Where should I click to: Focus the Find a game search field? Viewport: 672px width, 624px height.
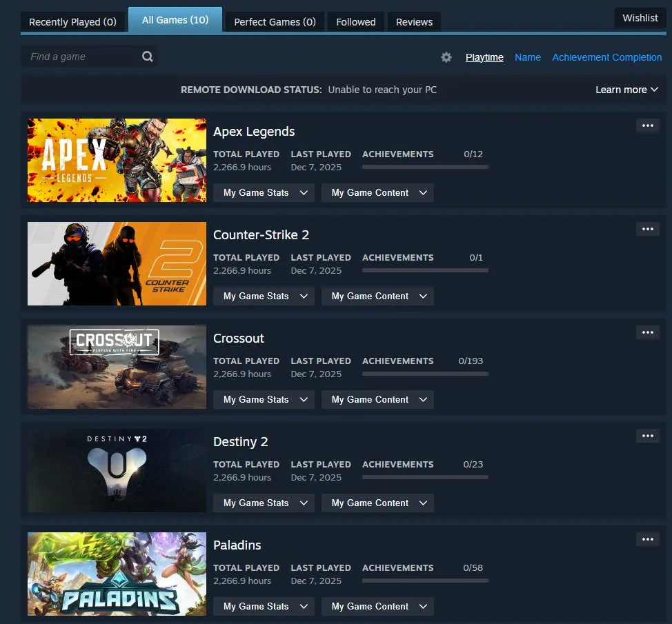point(88,57)
